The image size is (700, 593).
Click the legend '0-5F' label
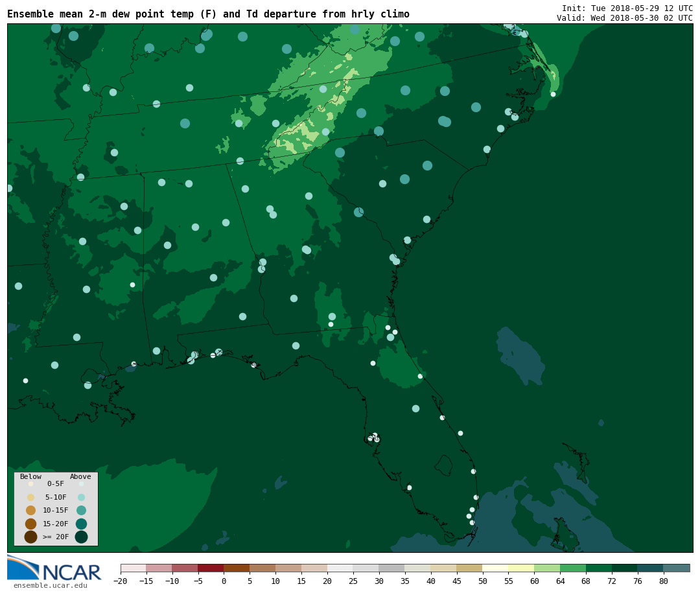pos(55,483)
